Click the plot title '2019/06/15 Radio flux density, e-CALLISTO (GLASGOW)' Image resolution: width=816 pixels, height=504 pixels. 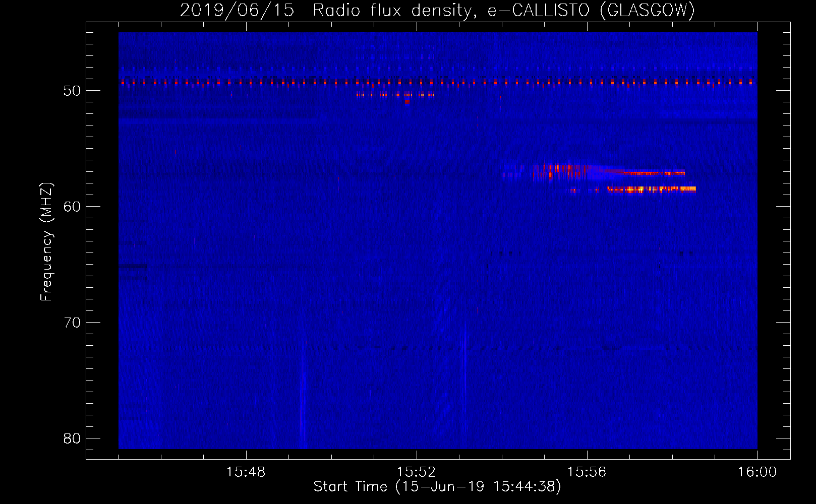point(437,10)
